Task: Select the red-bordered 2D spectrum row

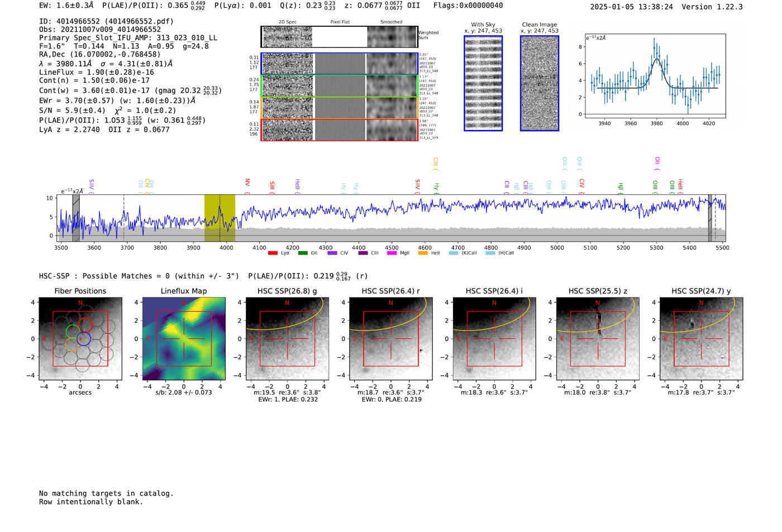Action: [x=340, y=130]
